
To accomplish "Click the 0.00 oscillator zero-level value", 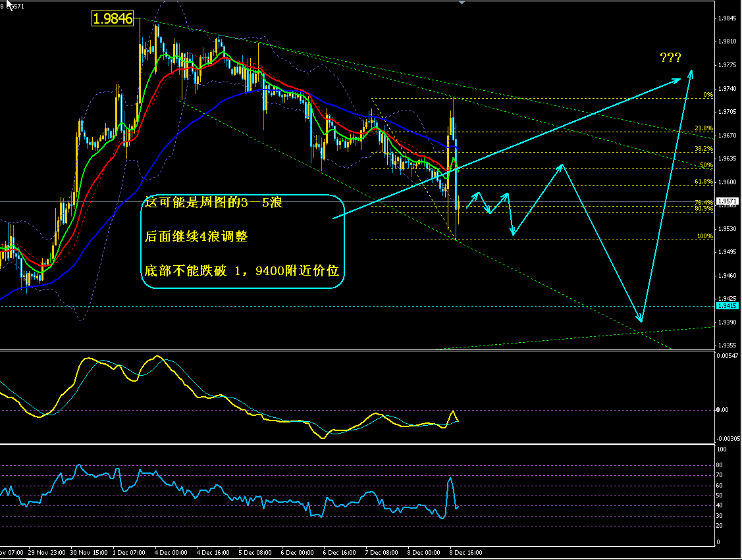I will (x=722, y=410).
